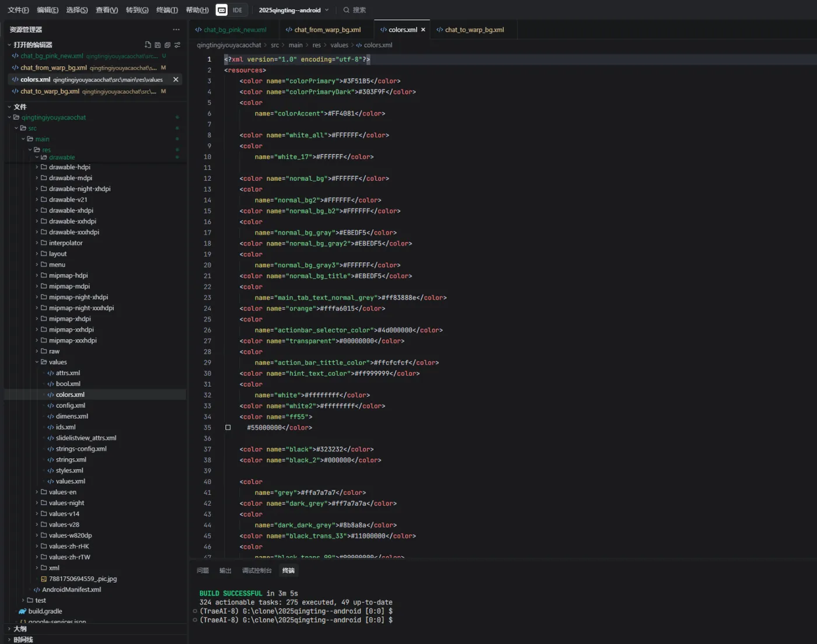
Task: Click the new untitled file icon in open editors
Action: coord(148,45)
